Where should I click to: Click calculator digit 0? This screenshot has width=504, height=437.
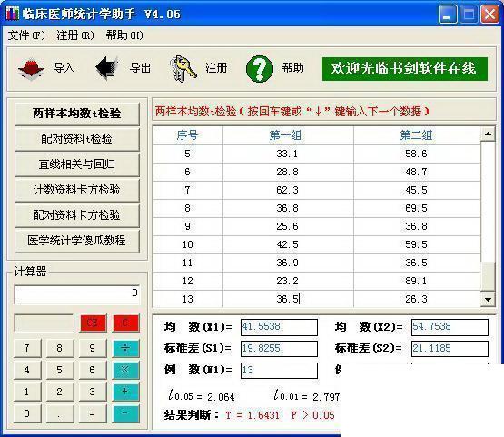click(27, 413)
